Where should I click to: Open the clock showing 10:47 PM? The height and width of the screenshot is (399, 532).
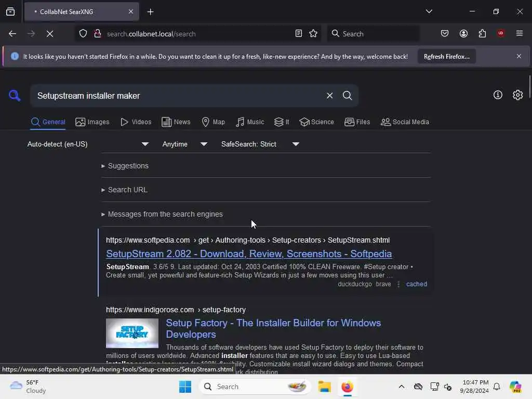pyautogui.click(x=474, y=387)
